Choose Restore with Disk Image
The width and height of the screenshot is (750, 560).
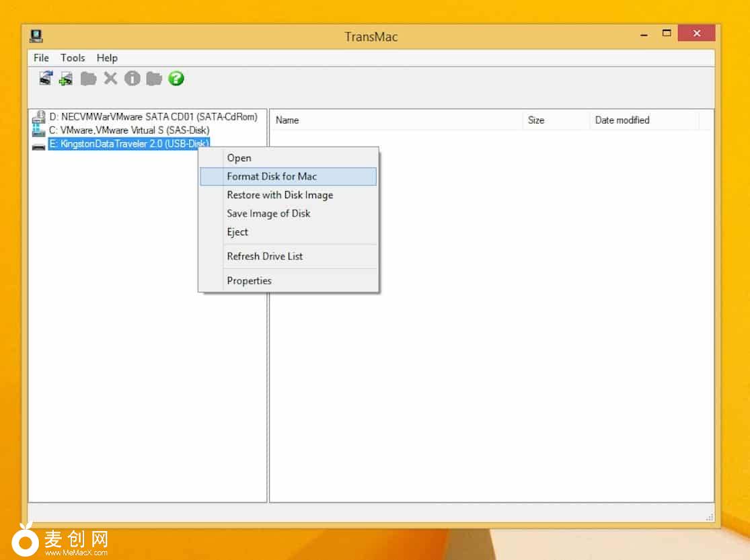click(x=280, y=195)
